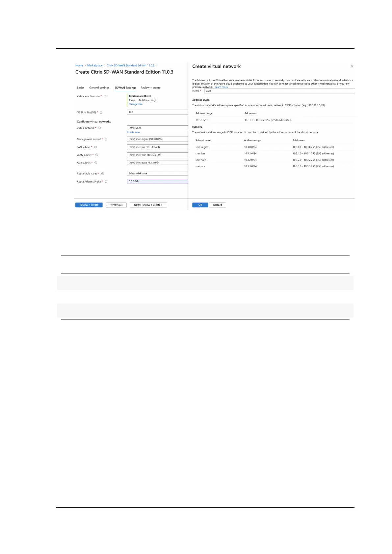Click the snet-wan subnet name
The image size is (392, 554).
coord(201,160)
